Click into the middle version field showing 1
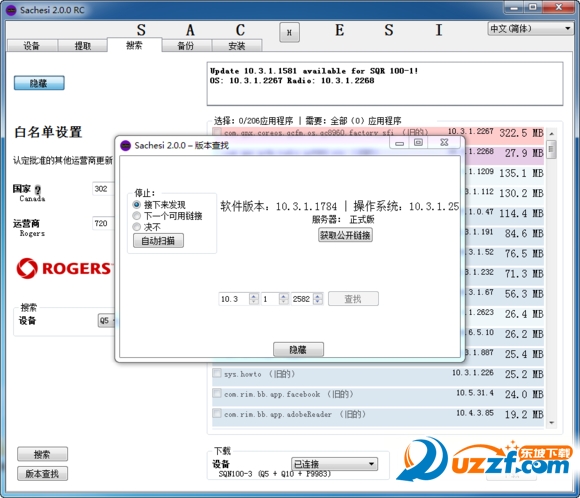Screen dimensions: 580x498 [x=270, y=299]
